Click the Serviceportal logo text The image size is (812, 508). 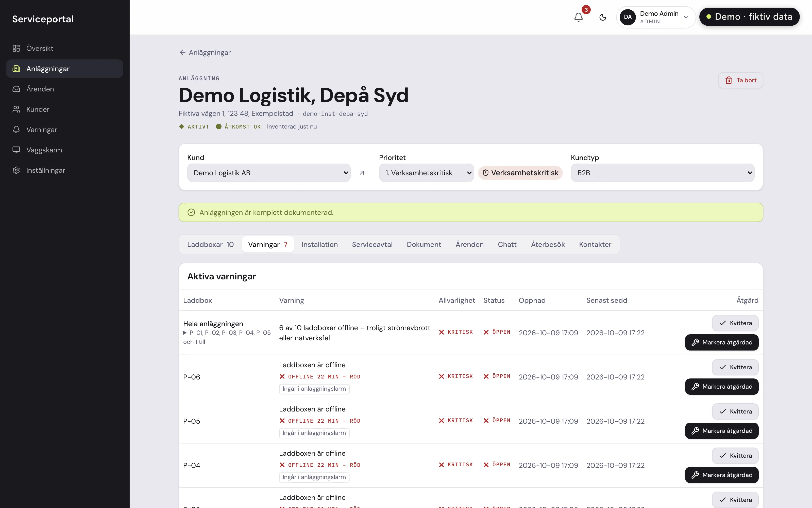[43, 19]
